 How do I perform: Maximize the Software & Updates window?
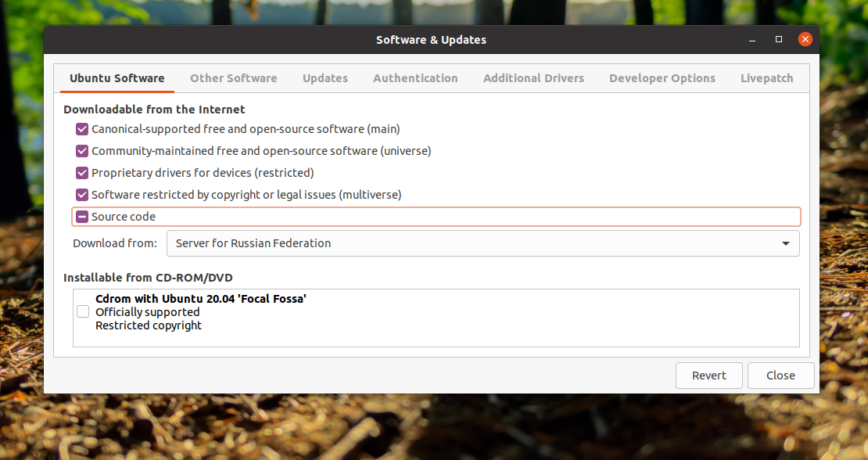[x=779, y=39]
